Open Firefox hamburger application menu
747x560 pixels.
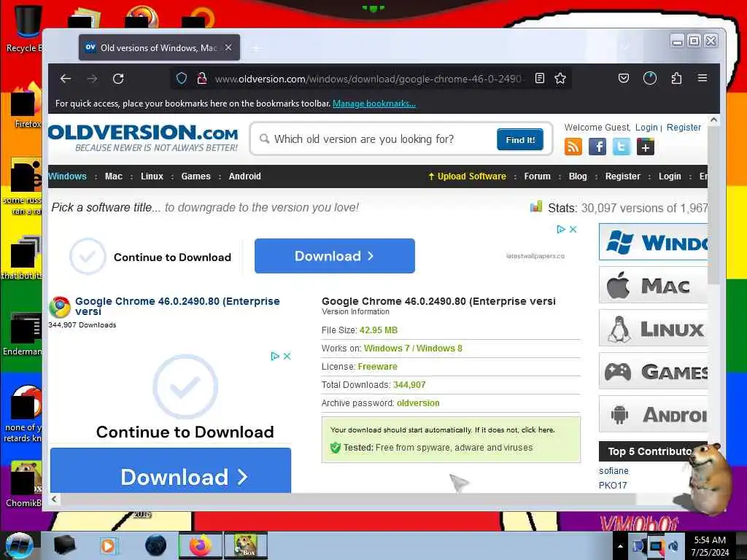(x=703, y=77)
